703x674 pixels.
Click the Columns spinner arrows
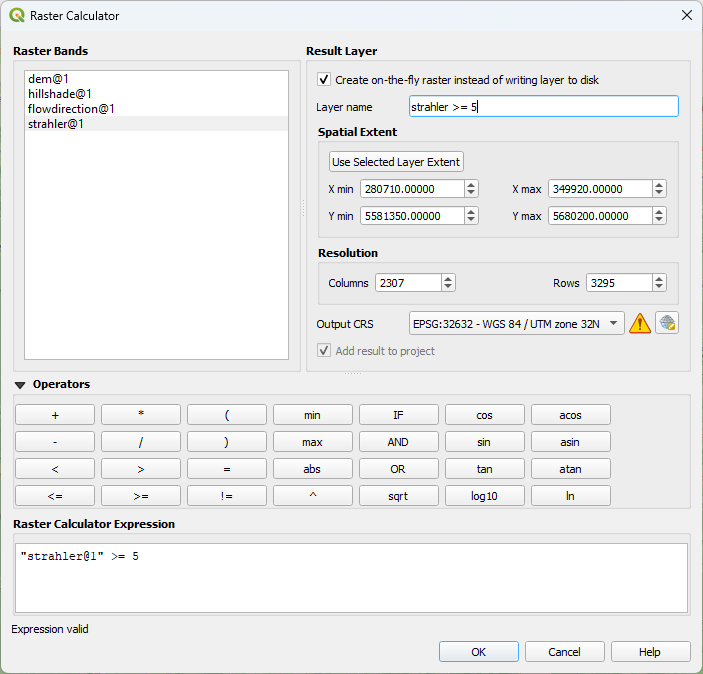pos(448,283)
